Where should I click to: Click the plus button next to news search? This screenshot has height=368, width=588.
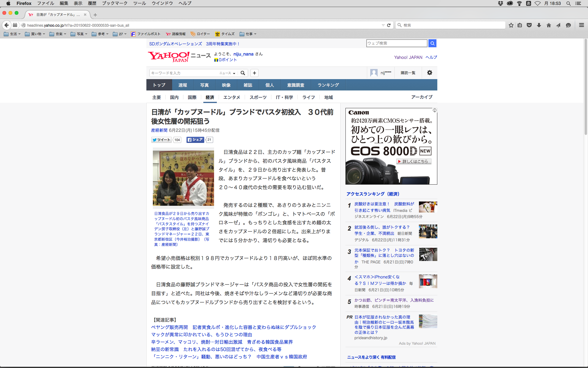click(254, 73)
